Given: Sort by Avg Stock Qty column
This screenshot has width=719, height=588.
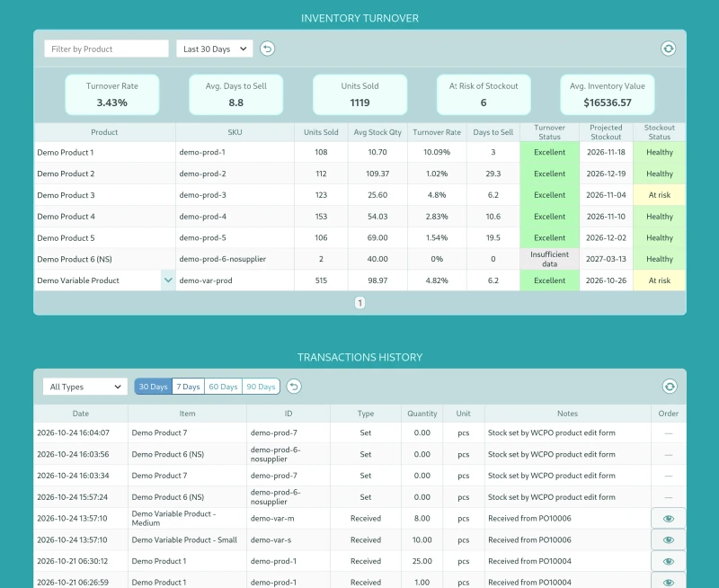Looking at the screenshot, I should click(377, 132).
